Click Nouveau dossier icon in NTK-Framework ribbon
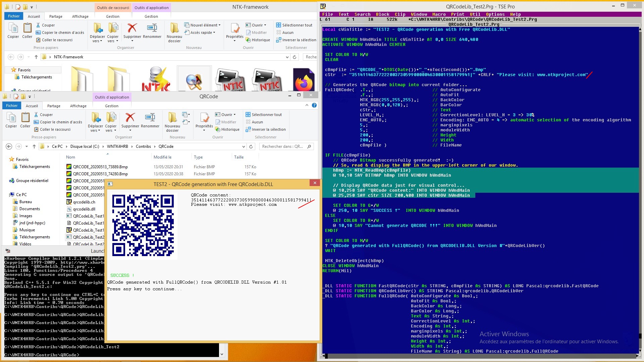Screen dimensions: 644x362 [x=174, y=33]
